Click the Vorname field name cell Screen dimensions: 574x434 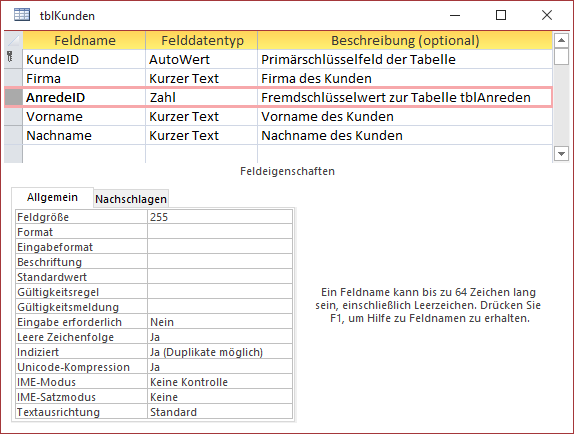tap(84, 116)
